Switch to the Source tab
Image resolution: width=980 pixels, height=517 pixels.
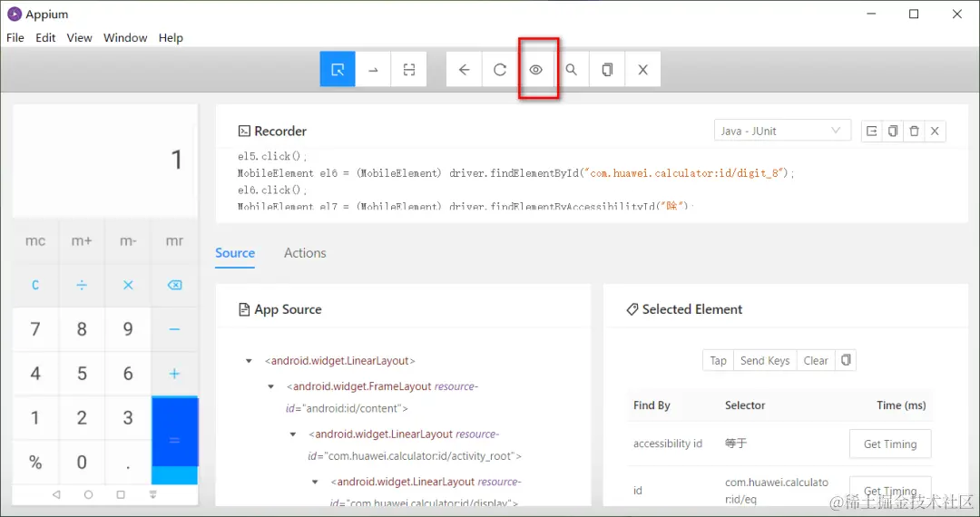pos(235,253)
